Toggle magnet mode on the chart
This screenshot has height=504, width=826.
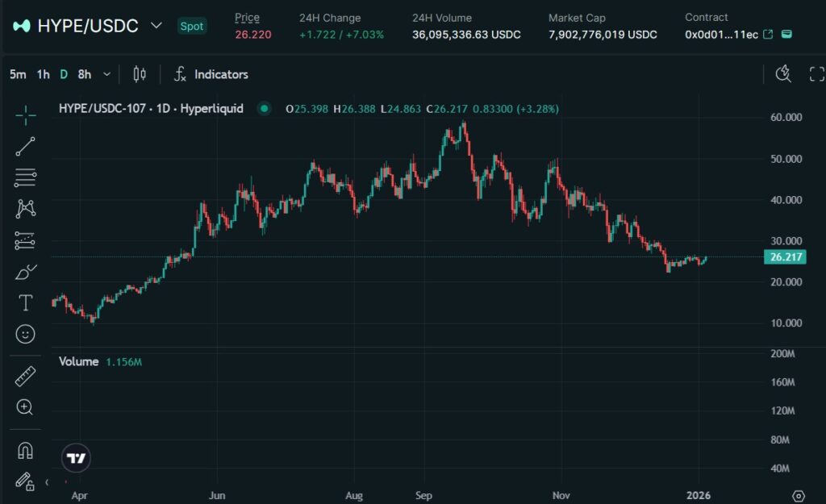[26, 450]
